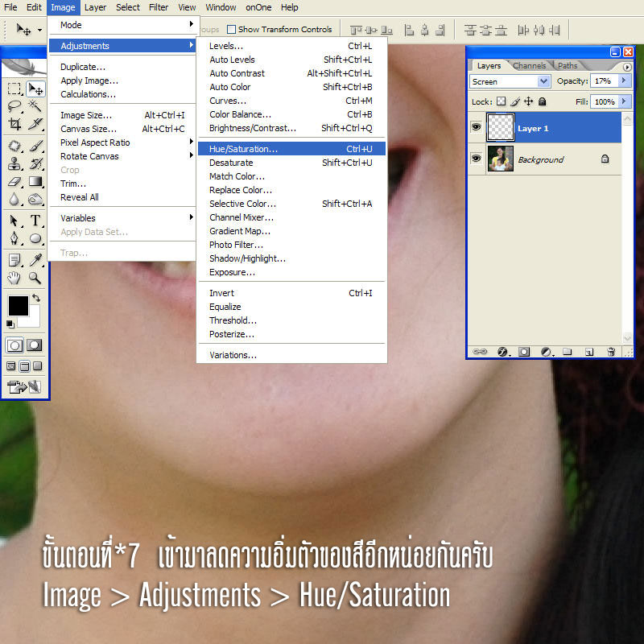Click the Fill value field
This screenshot has width=644, height=644.
[x=605, y=101]
